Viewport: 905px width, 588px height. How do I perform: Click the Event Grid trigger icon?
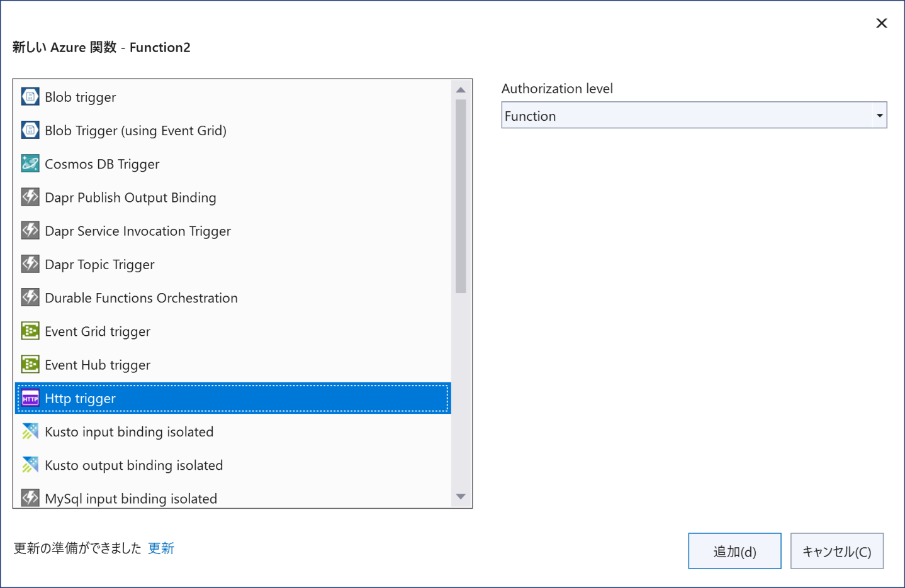pyautogui.click(x=30, y=331)
